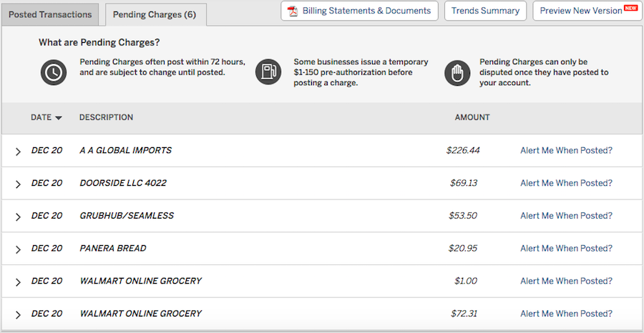
Task: Click the What are Pending Charges? heading
Action: click(99, 42)
